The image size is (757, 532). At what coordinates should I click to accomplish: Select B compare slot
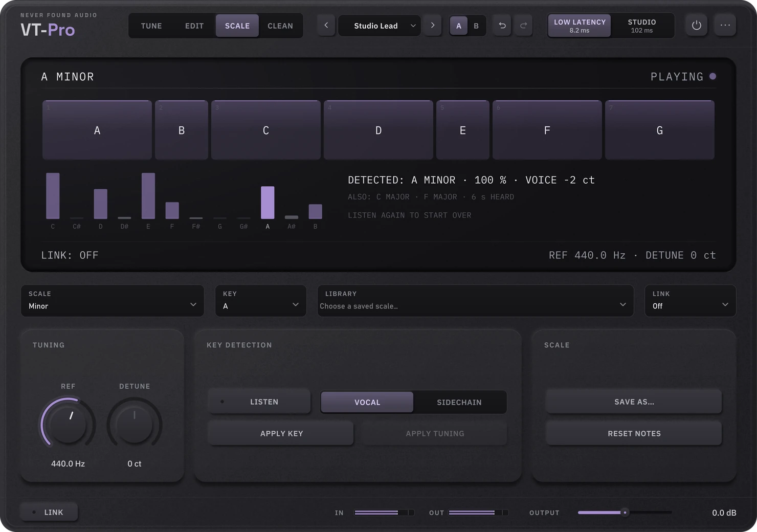click(476, 26)
